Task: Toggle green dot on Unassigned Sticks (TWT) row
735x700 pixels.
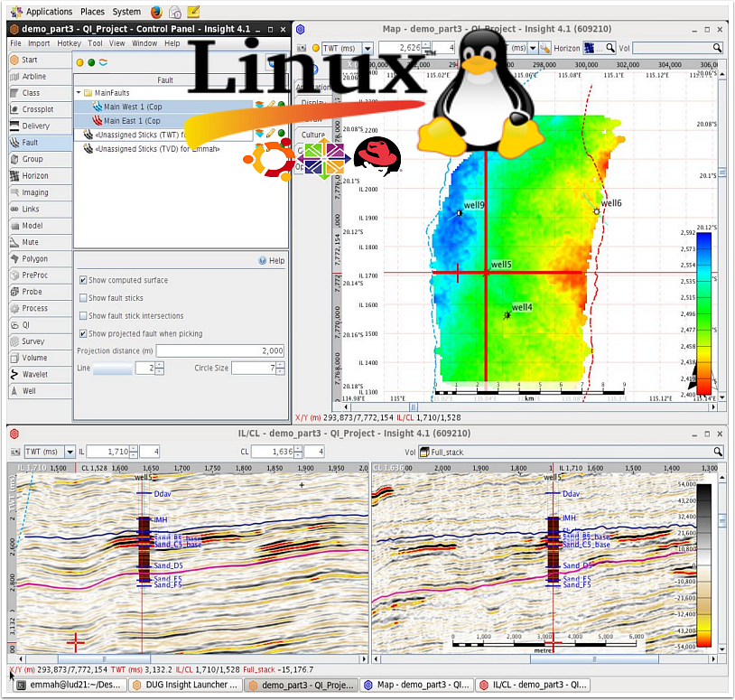Action: click(x=281, y=134)
